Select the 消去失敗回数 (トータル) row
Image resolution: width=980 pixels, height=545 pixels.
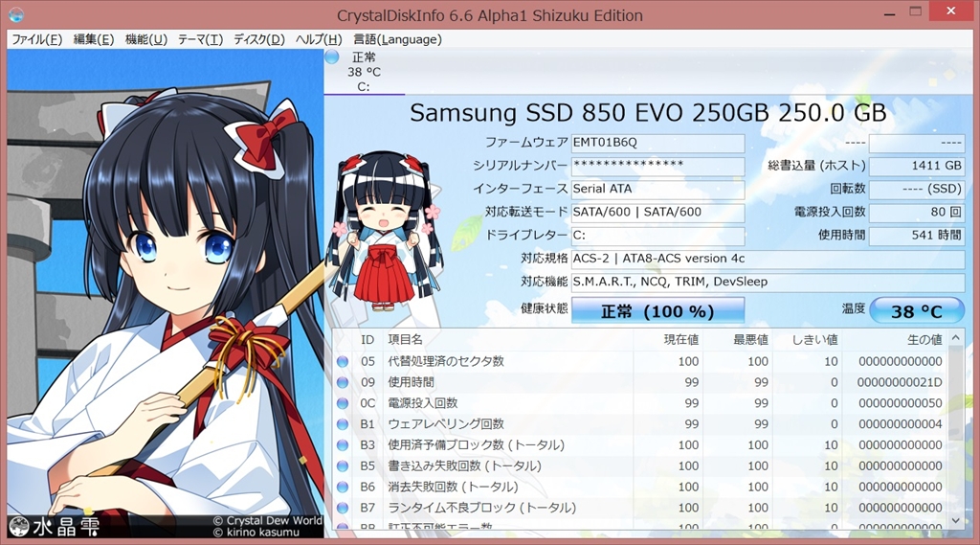[640, 487]
